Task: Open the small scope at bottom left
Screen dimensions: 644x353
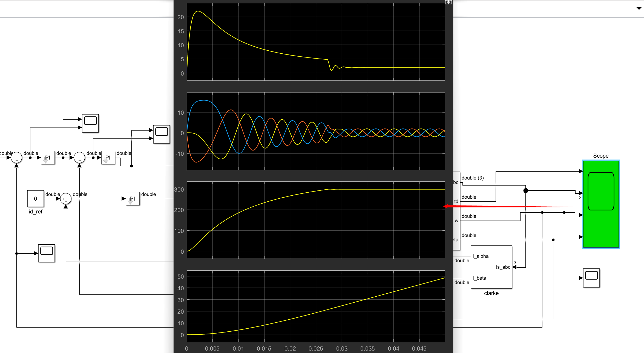Action: point(46,253)
